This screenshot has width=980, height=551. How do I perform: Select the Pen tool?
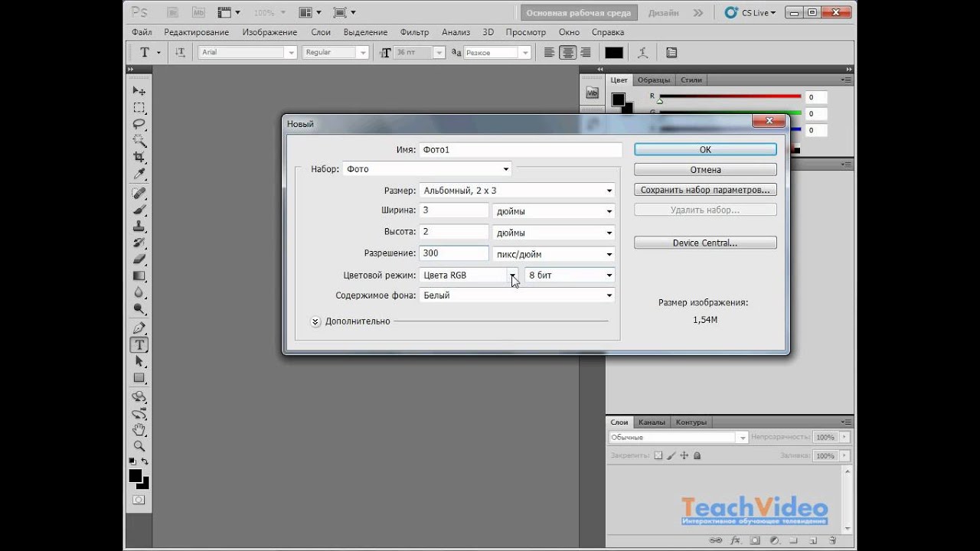coord(139,328)
